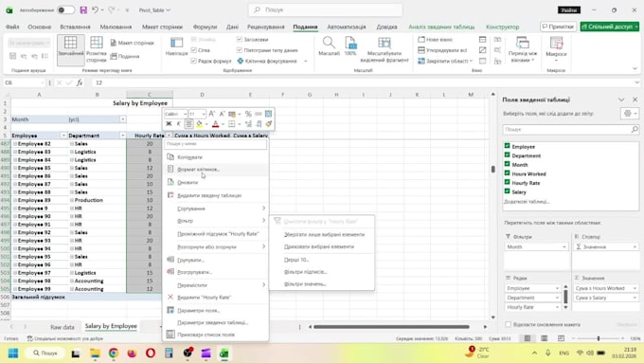Image resolution: width=644 pixels, height=363 pixels.
Task: Expand the Sorting submenu in context menu
Action: (216, 209)
